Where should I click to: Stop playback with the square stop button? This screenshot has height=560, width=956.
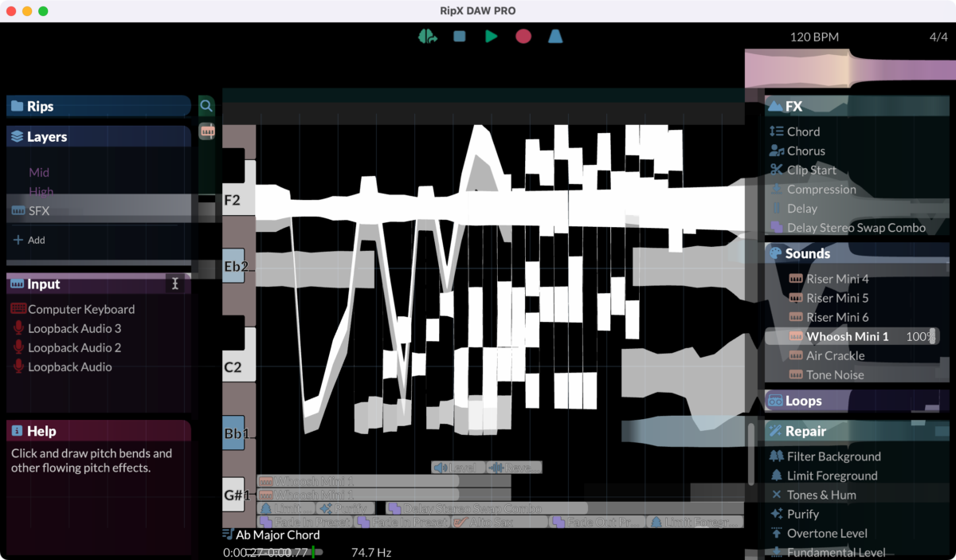coord(460,37)
